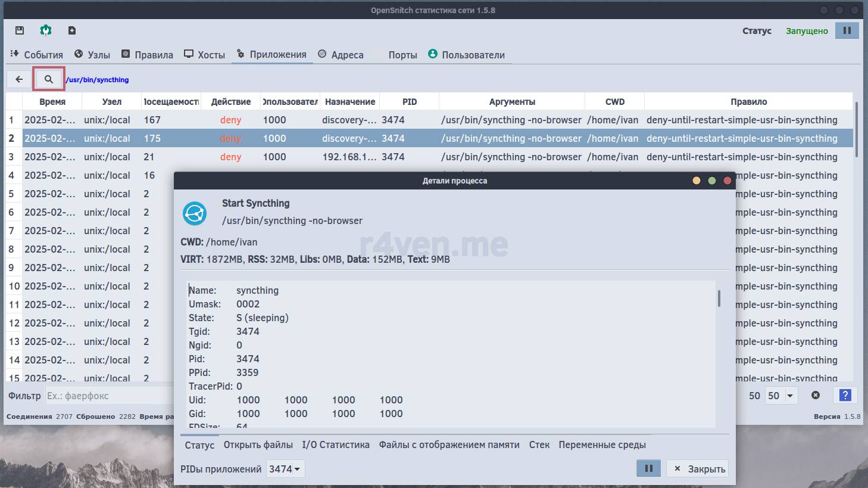868x488 pixels.
Task: Click the process status text scrollbar
Action: click(x=719, y=299)
